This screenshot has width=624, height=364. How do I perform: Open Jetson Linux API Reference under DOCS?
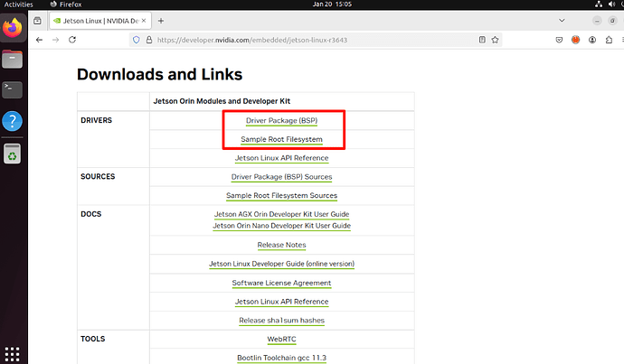(x=282, y=302)
